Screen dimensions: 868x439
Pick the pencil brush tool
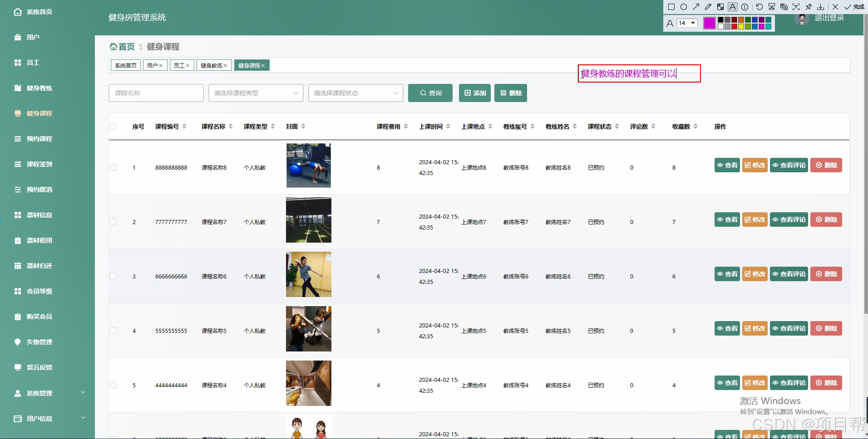click(x=708, y=7)
